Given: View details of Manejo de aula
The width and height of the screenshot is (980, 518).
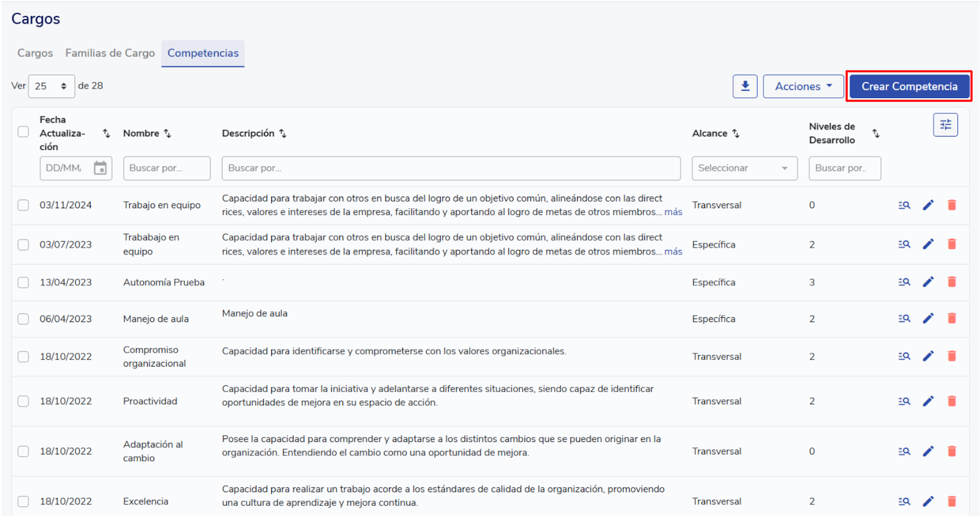Looking at the screenshot, I should 904,318.
